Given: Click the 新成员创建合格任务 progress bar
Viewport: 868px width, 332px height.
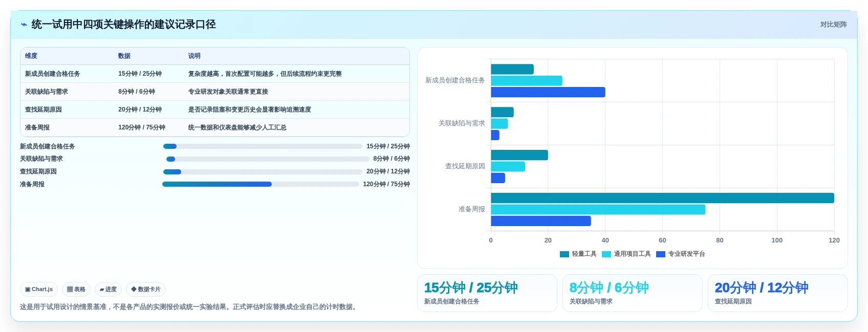Looking at the screenshot, I should (263, 146).
